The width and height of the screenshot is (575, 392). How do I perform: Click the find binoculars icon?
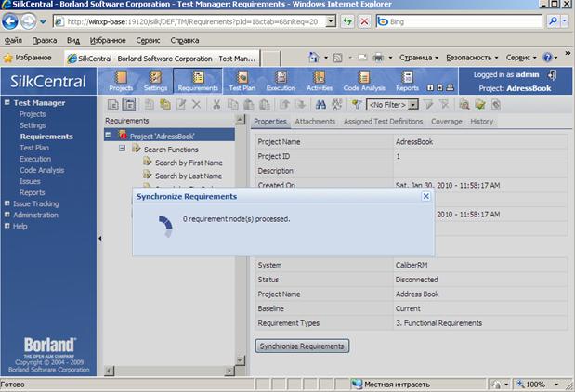320,105
